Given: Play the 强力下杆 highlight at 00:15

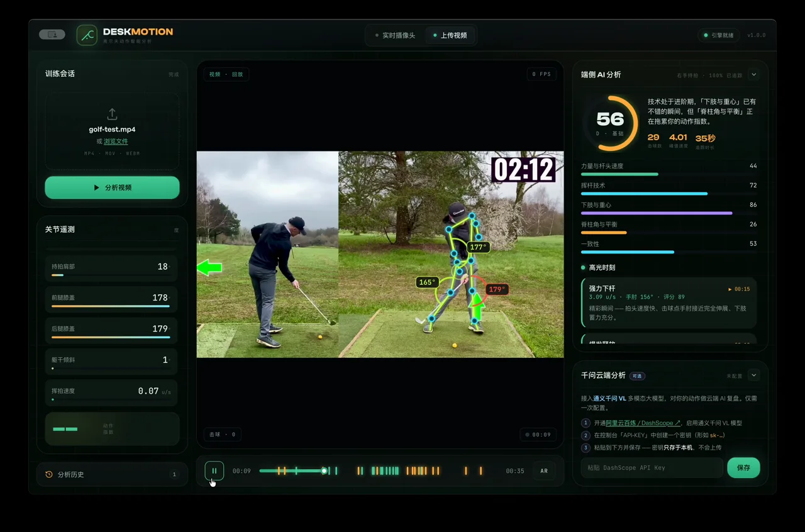Looking at the screenshot, I should pos(739,289).
